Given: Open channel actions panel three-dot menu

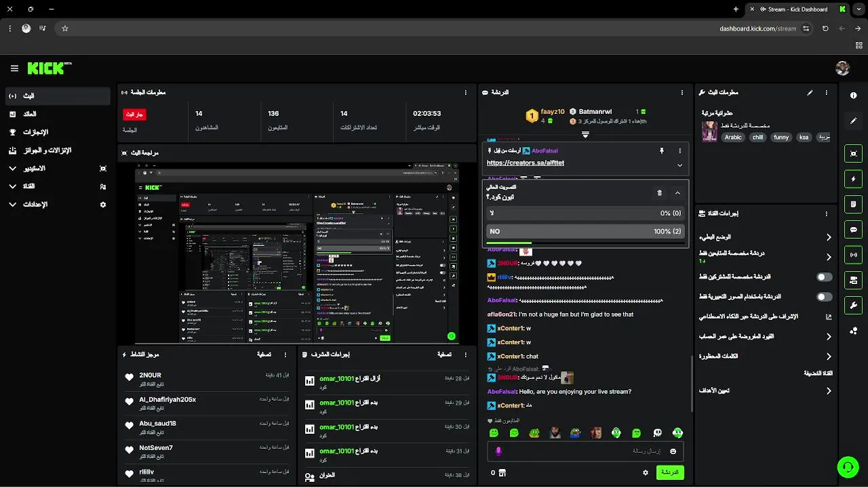Looking at the screenshot, I should (826, 213).
